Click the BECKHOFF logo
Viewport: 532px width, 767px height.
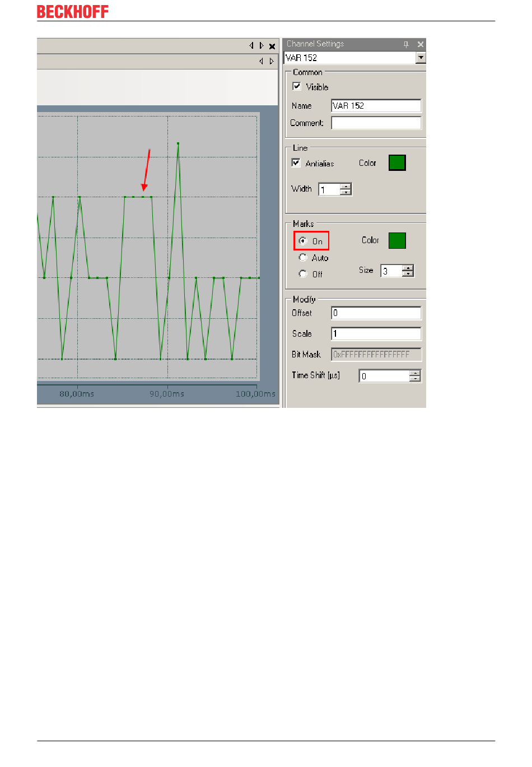point(73,12)
